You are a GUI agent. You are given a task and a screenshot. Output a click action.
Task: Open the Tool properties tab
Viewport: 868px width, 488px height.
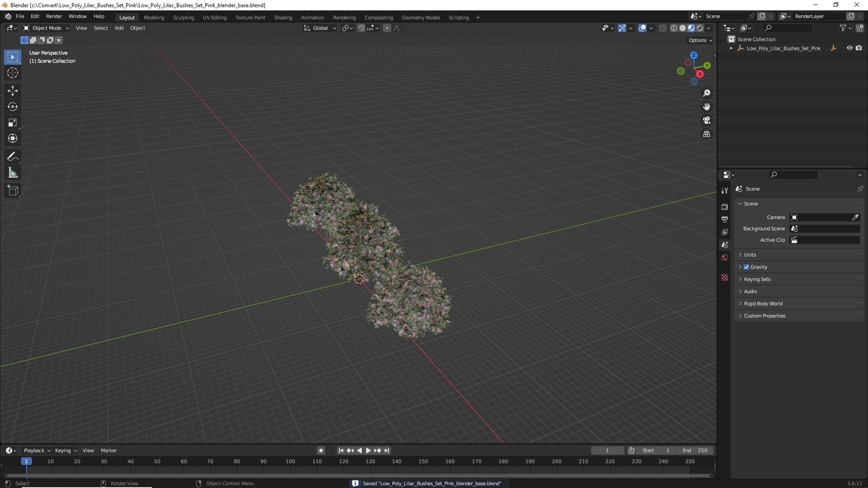[x=725, y=191]
